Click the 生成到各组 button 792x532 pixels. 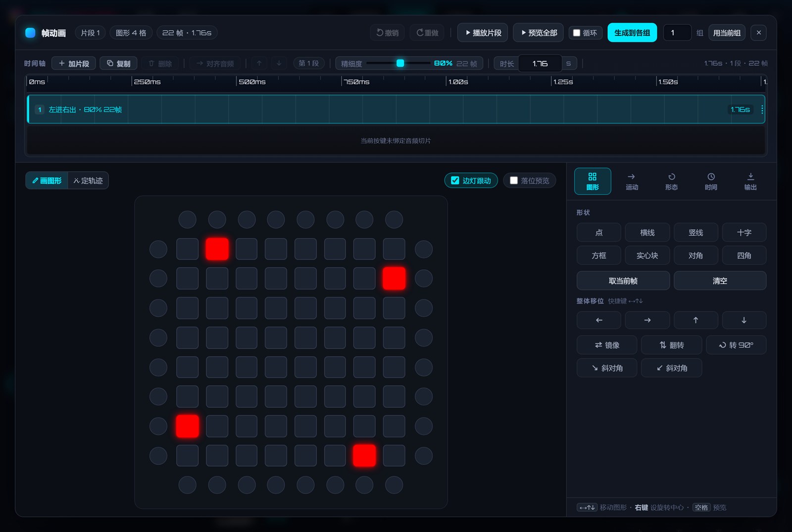(632, 33)
